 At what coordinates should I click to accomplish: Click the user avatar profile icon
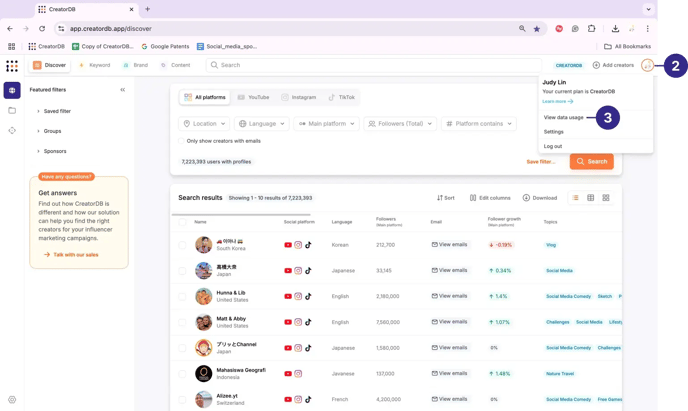(647, 65)
